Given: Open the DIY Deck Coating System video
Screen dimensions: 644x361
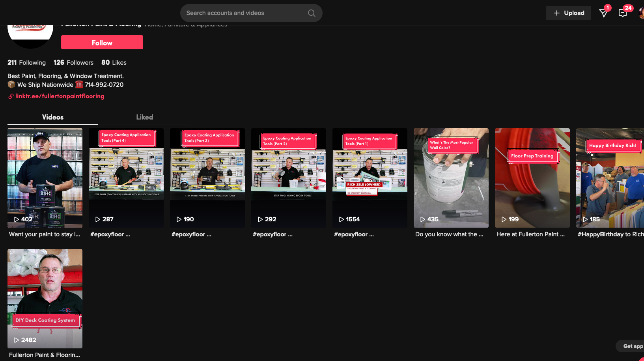Looking at the screenshot, I should (x=45, y=299).
